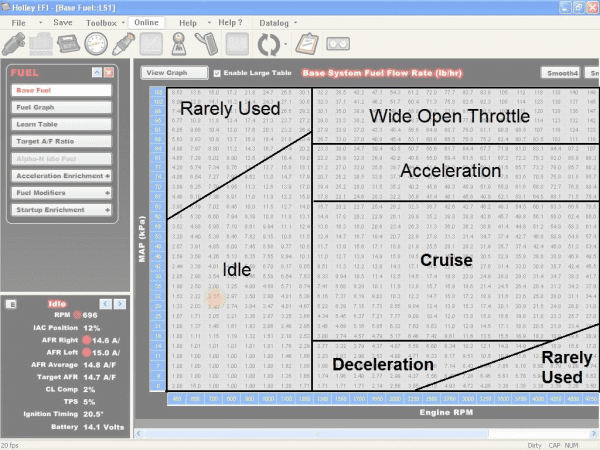Click the circular sync arrows icon
Viewport: 600px width, 450px height.
tap(269, 44)
